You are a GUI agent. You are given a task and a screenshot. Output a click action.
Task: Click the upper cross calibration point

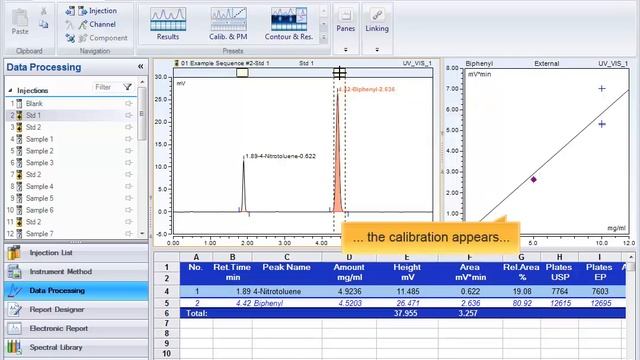coord(602,89)
